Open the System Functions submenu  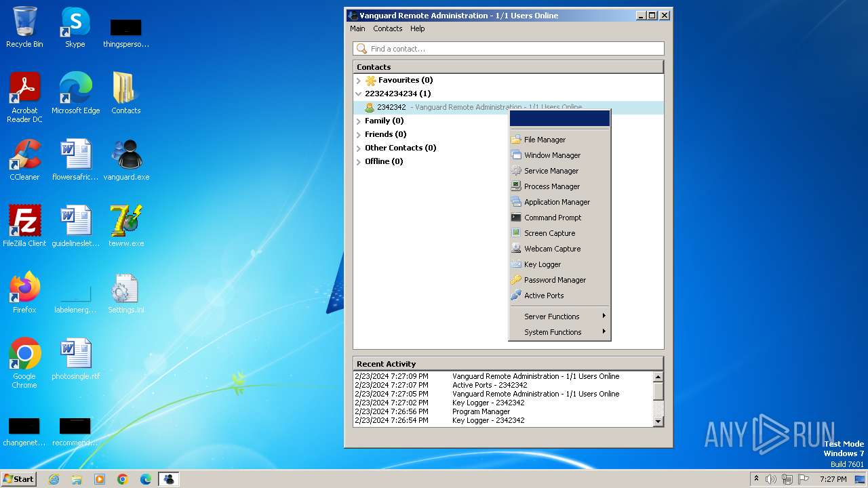click(x=559, y=332)
